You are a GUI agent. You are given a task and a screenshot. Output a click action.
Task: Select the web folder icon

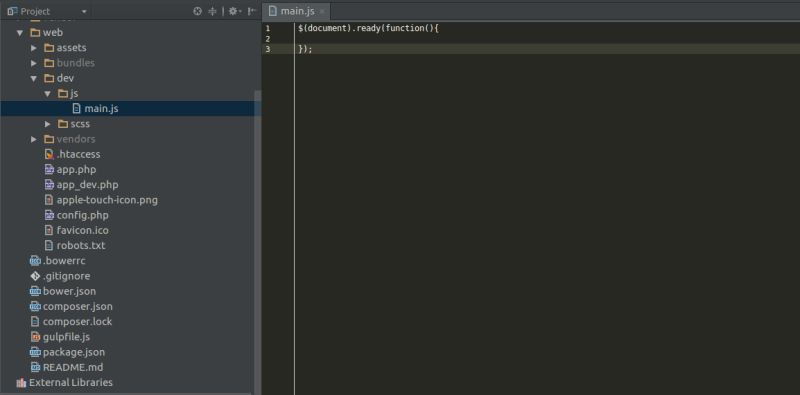pyautogui.click(x=35, y=33)
